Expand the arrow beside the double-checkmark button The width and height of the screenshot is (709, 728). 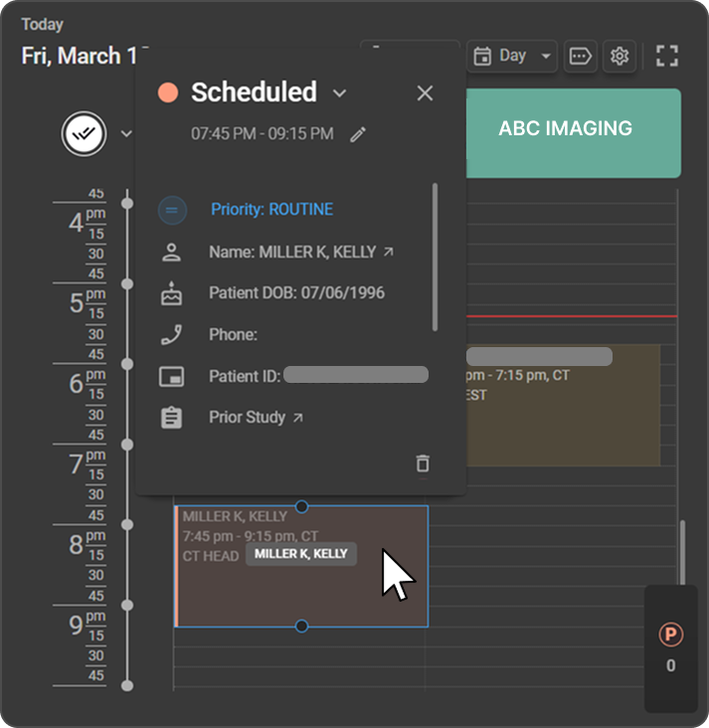pos(125,133)
